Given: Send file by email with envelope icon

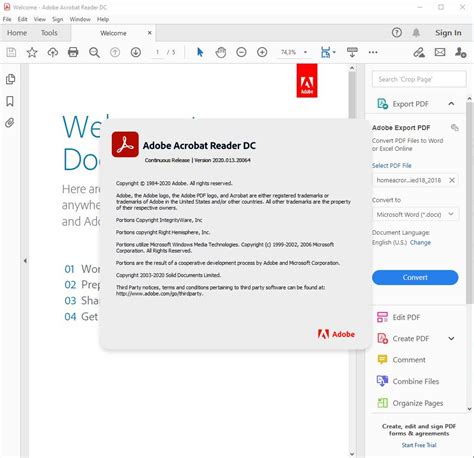Looking at the screenshot, I should pos(440,52).
